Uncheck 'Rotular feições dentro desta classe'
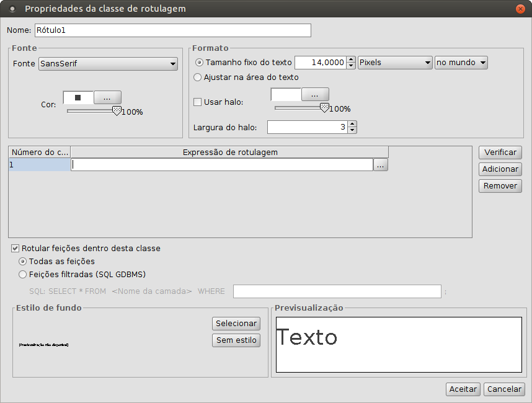 pyautogui.click(x=16, y=249)
